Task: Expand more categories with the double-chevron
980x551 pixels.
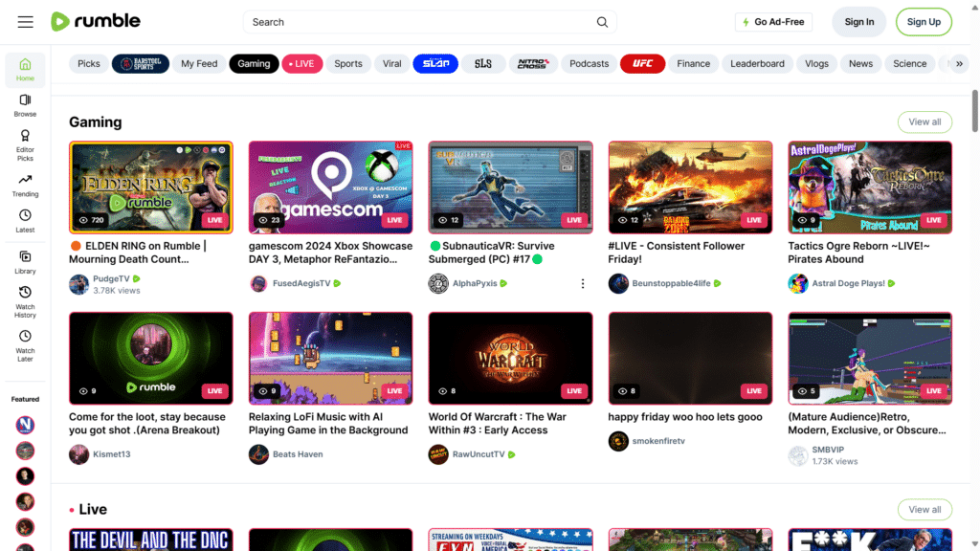Action: (x=959, y=64)
